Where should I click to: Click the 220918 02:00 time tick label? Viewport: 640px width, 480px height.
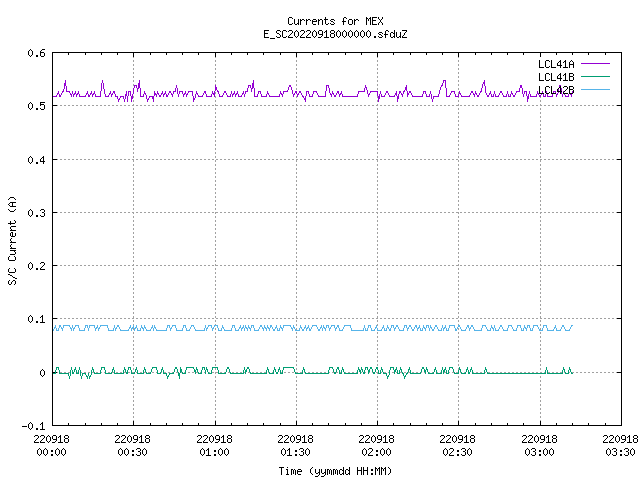376,445
